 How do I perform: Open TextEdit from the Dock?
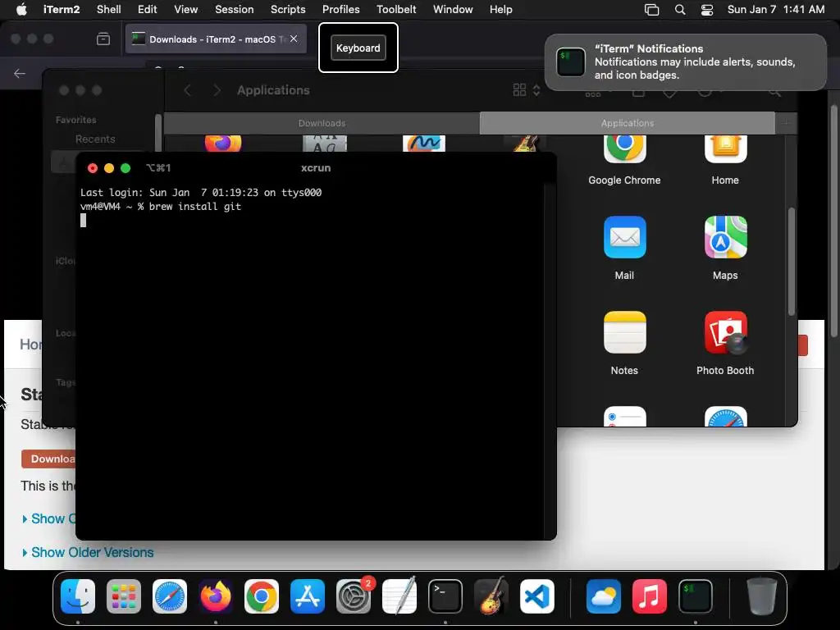(399, 596)
